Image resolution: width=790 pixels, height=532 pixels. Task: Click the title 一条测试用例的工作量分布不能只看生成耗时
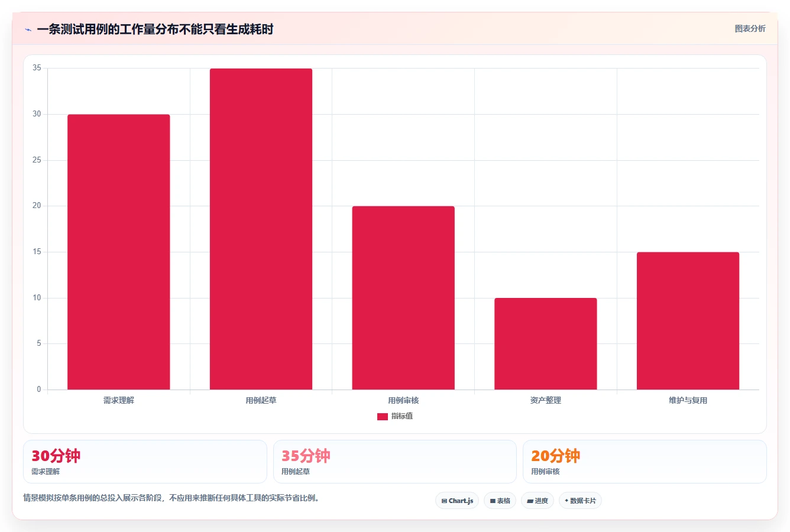tap(155, 29)
